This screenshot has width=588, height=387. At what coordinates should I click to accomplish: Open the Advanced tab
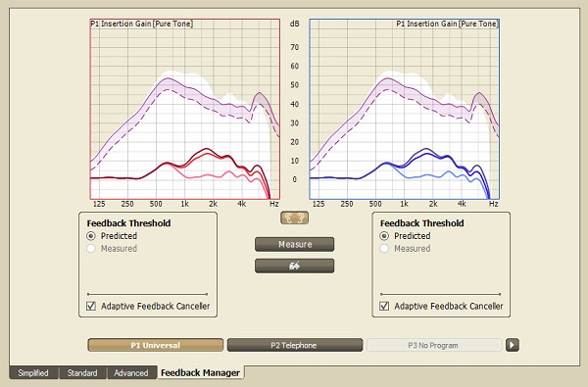tap(131, 372)
